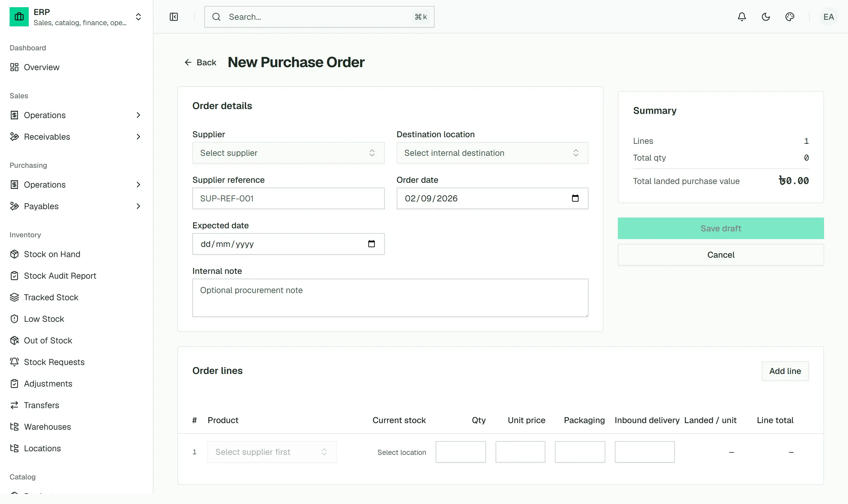
Task: Click the Qty field in line 1
Action: tap(461, 452)
